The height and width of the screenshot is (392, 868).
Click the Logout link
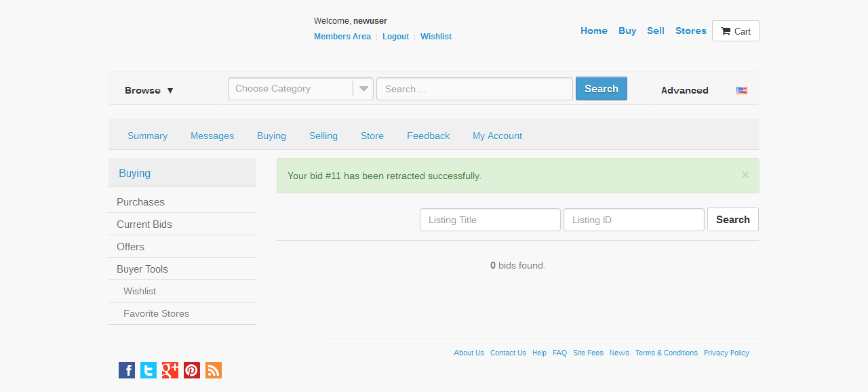click(395, 37)
